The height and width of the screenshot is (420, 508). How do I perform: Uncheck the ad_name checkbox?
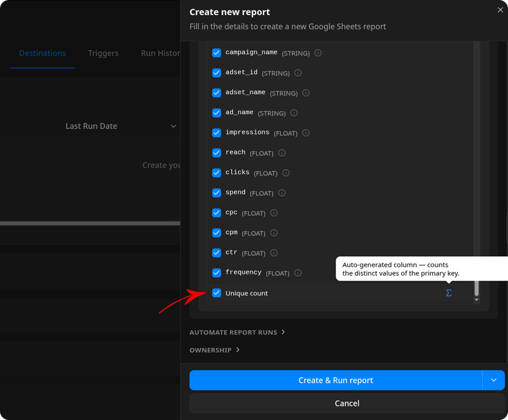216,113
